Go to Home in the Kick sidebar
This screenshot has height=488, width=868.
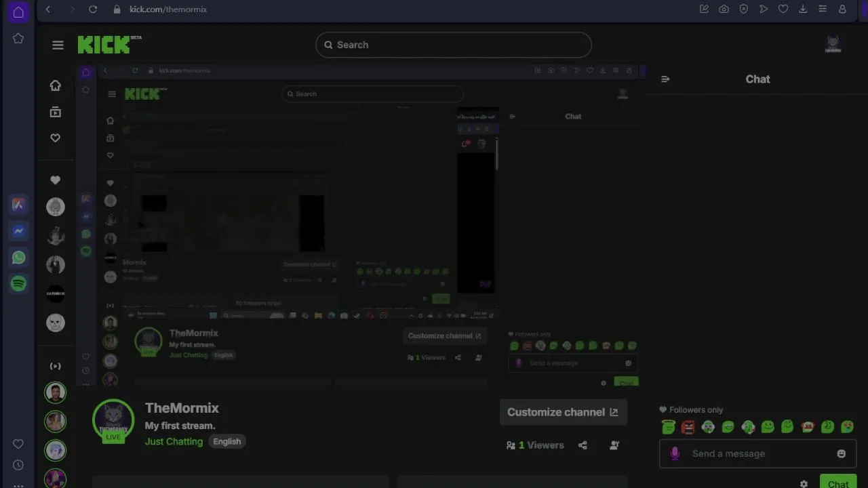click(55, 85)
